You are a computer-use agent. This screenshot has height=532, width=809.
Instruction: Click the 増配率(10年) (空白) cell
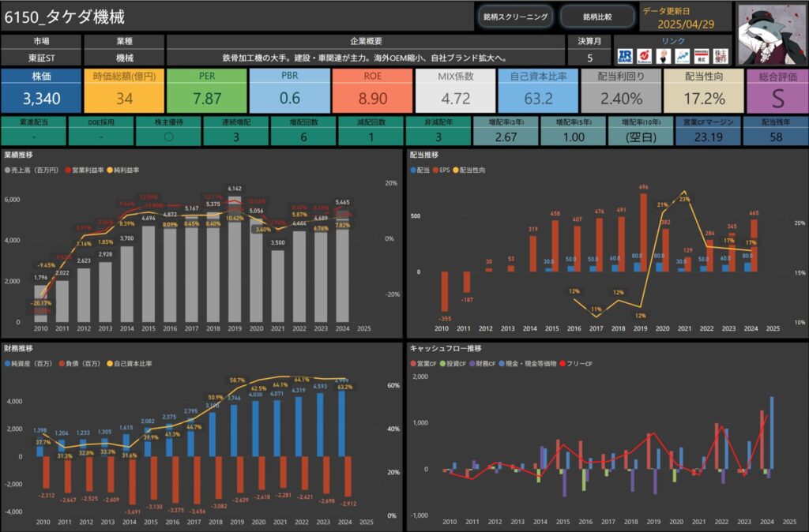(x=641, y=137)
